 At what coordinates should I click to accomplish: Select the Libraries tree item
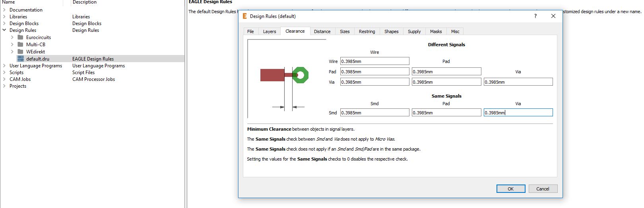[x=18, y=16]
